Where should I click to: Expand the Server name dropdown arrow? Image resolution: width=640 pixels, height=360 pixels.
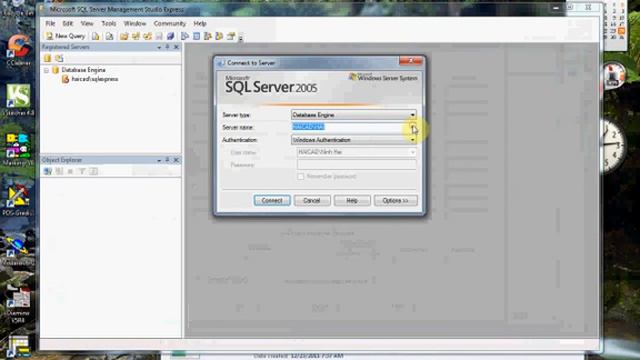point(412,127)
